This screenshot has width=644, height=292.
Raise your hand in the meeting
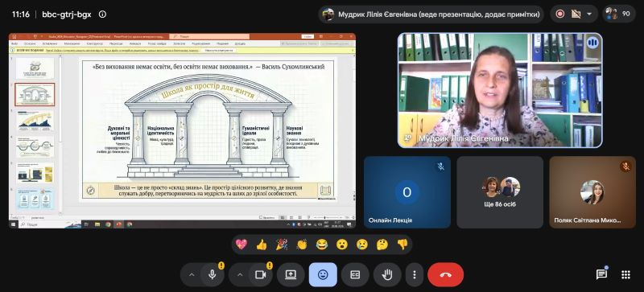(x=387, y=275)
